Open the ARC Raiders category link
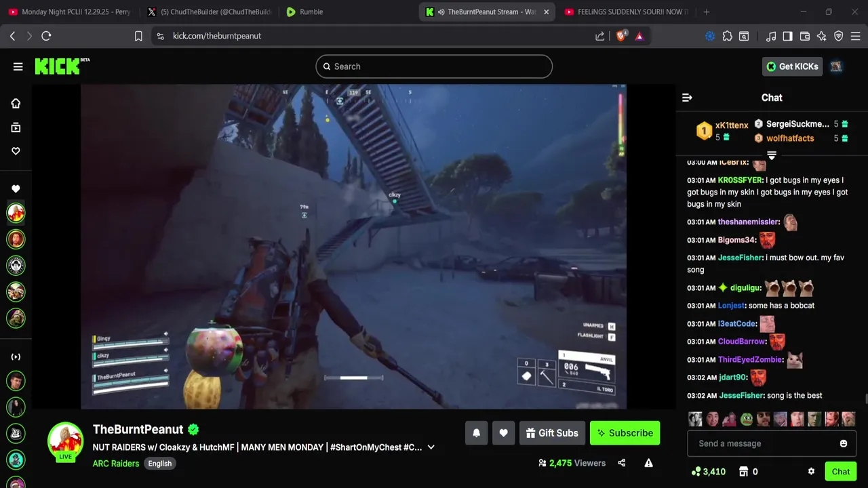 point(116,464)
